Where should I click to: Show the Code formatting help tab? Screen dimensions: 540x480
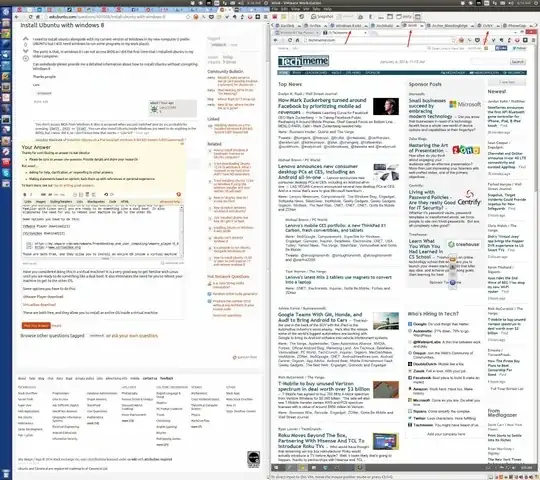(113, 202)
